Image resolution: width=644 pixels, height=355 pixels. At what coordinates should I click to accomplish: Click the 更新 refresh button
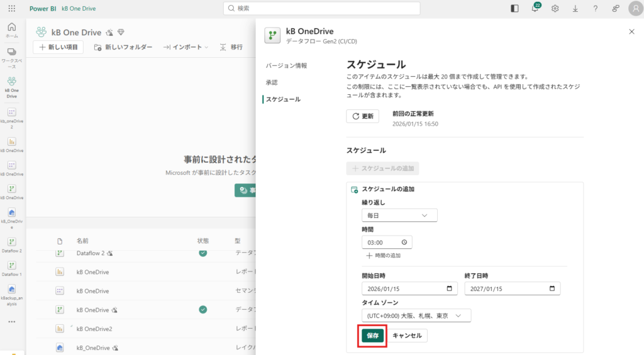click(362, 116)
